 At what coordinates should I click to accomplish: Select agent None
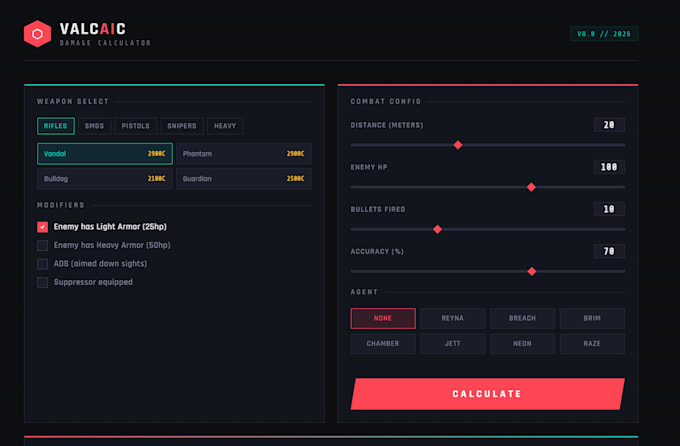coord(383,318)
